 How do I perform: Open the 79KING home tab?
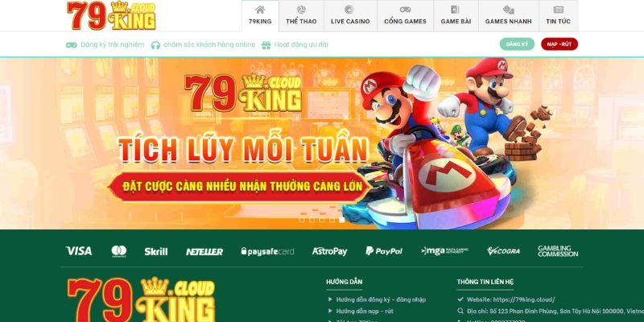[260, 16]
